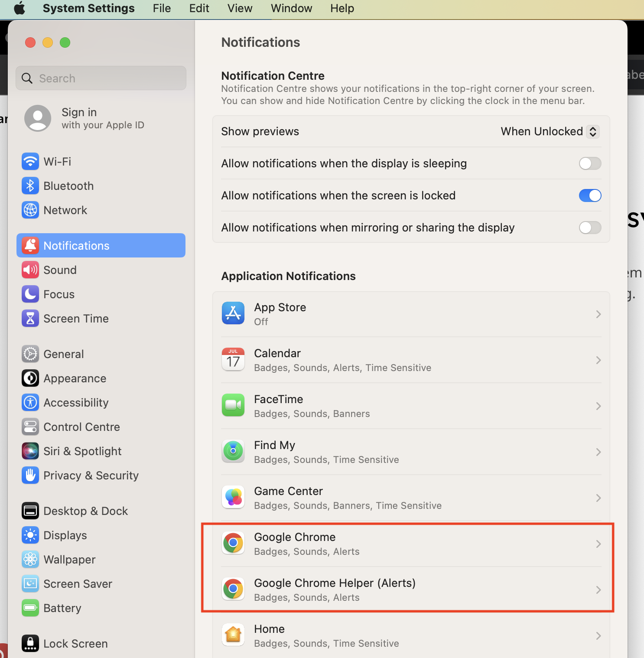The image size is (644, 658).
Task: Click the Calendar "Badges, Sounds, Alerts, Time Sensitive" text
Action: pos(342,368)
